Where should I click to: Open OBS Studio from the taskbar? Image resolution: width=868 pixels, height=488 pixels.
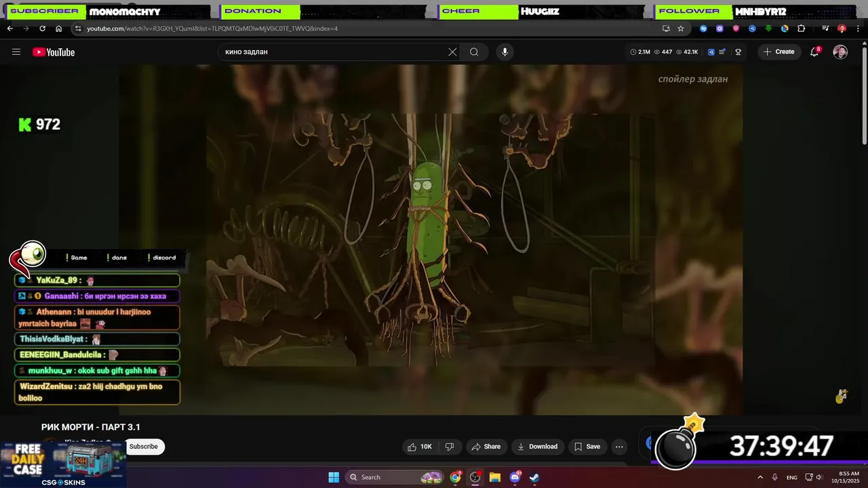tap(475, 477)
